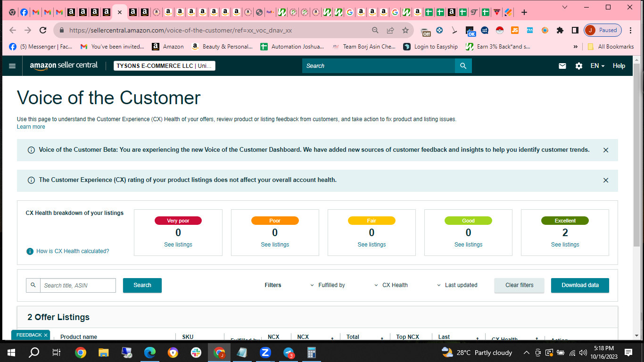Image resolution: width=644 pixels, height=362 pixels.
Task: Open the Amazon bookmark
Action: [168, 47]
